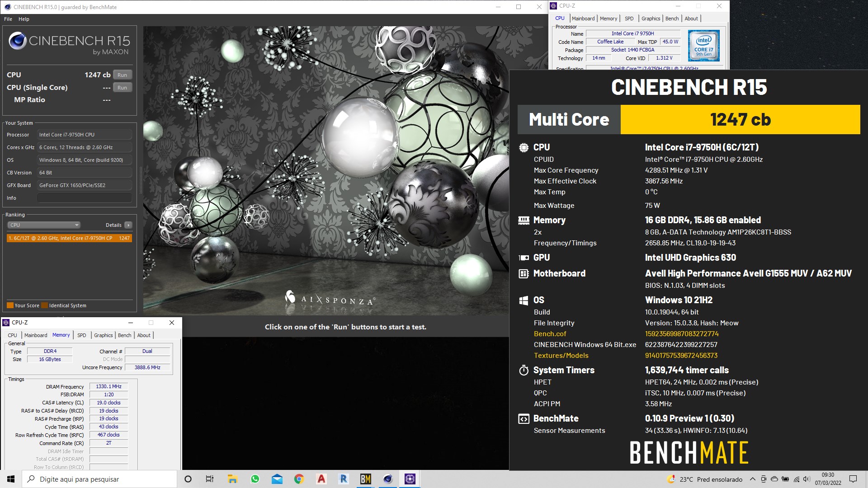The image size is (868, 488).
Task: Open the Mail app from the taskbar
Action: pos(277,479)
